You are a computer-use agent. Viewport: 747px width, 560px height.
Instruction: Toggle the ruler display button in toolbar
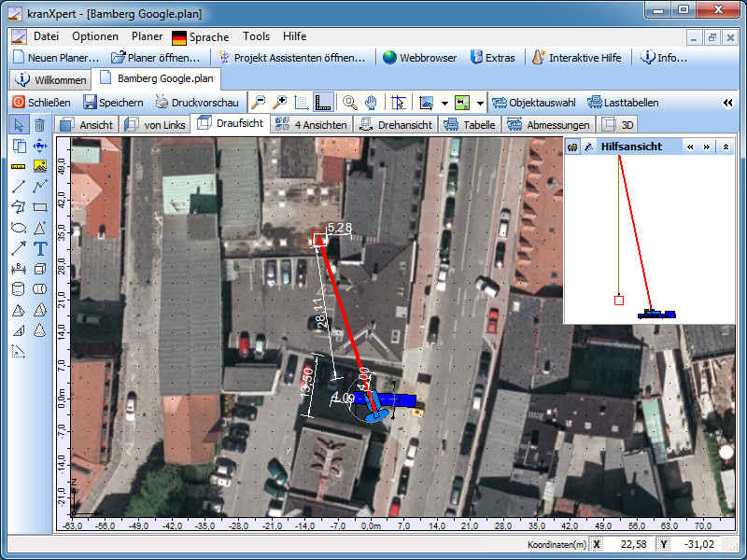pyautogui.click(x=323, y=103)
